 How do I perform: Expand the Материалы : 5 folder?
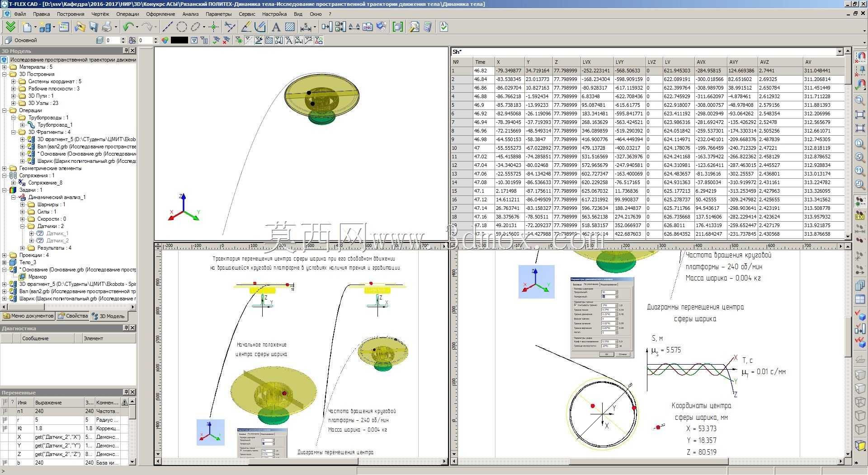pos(5,67)
